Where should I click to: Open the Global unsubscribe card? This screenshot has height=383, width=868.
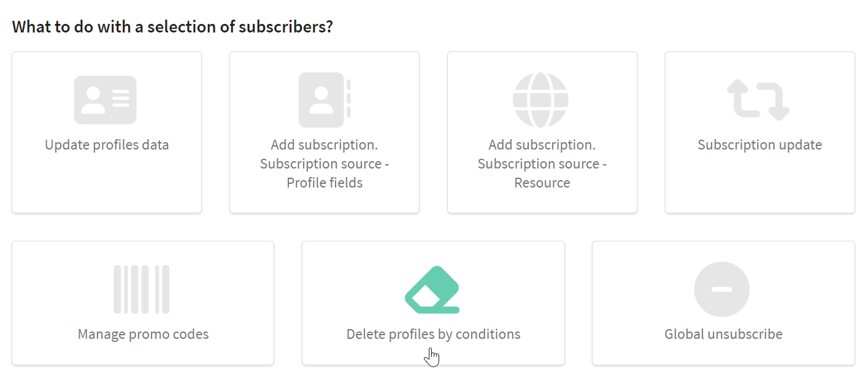(x=723, y=303)
